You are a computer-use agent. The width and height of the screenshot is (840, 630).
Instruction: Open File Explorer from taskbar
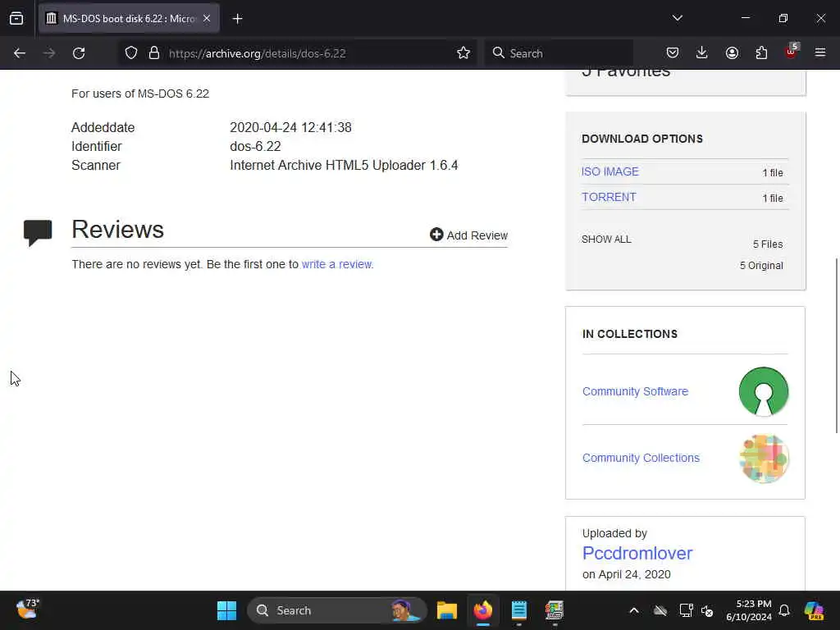(446, 610)
